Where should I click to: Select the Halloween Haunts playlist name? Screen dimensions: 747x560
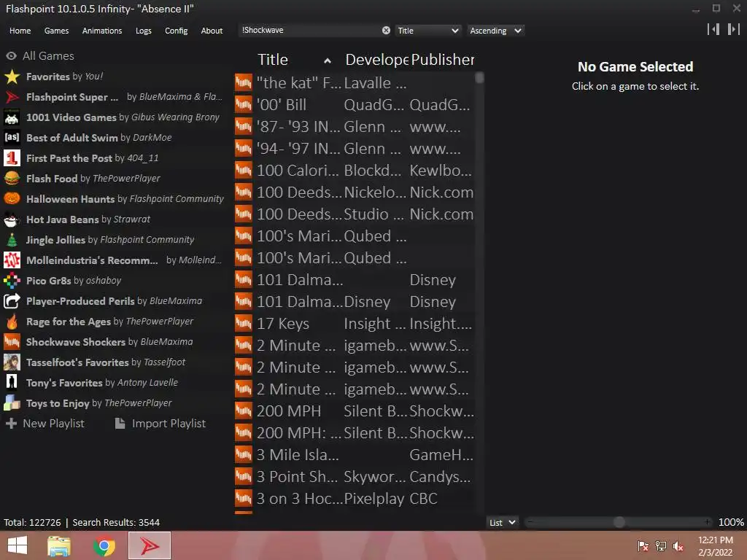[71, 199]
